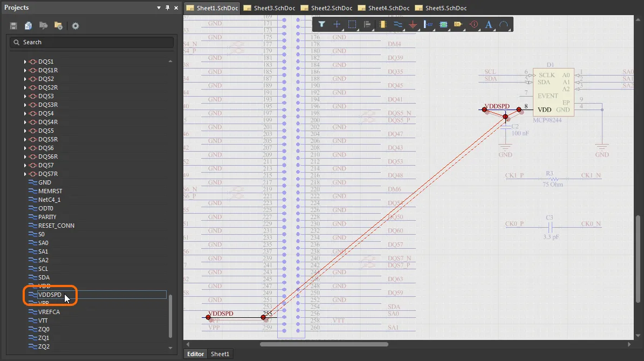Click the place sheet symbol icon
The width and height of the screenshot is (644, 361).
443,24
